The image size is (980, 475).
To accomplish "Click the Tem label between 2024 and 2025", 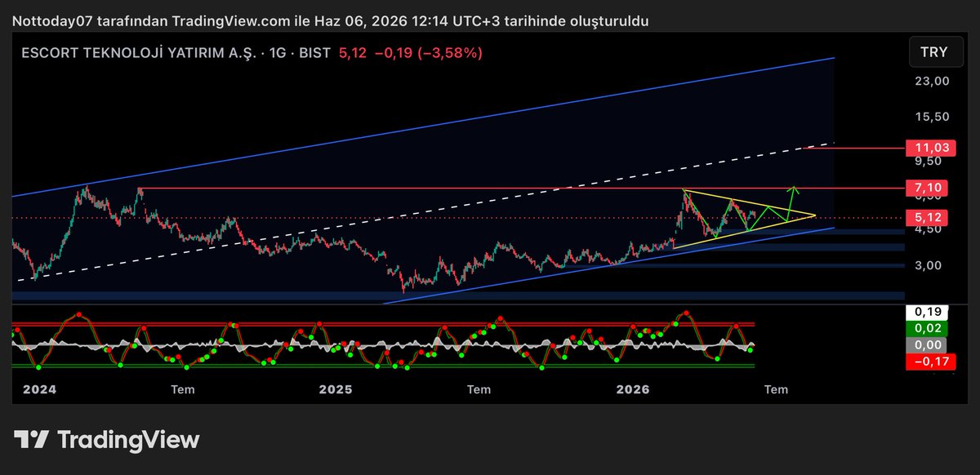I will [x=182, y=389].
